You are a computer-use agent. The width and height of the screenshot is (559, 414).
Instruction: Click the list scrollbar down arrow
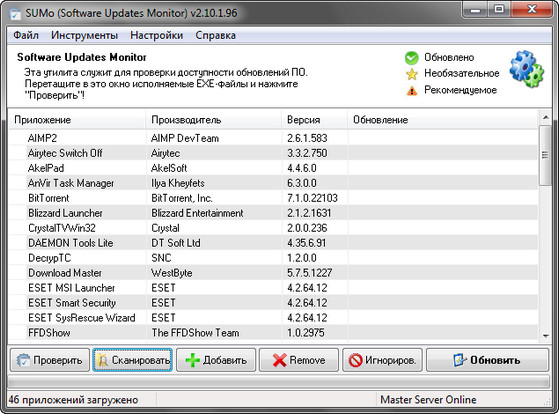(545, 336)
